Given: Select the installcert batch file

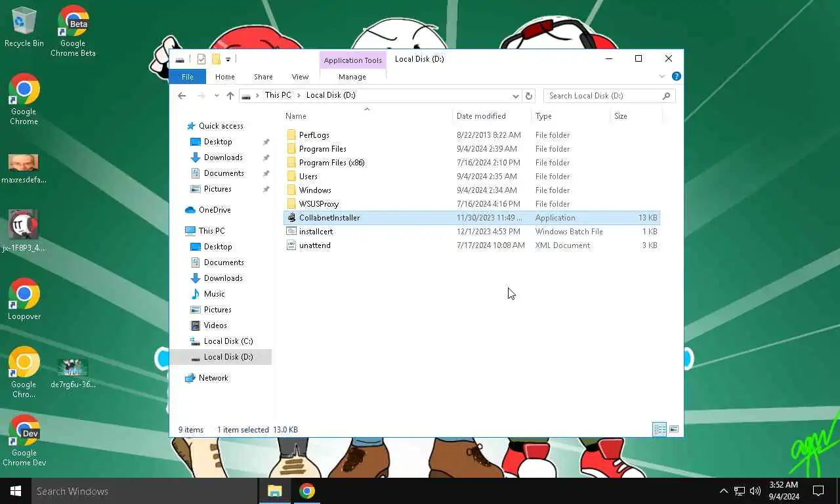Looking at the screenshot, I should point(472,232).
